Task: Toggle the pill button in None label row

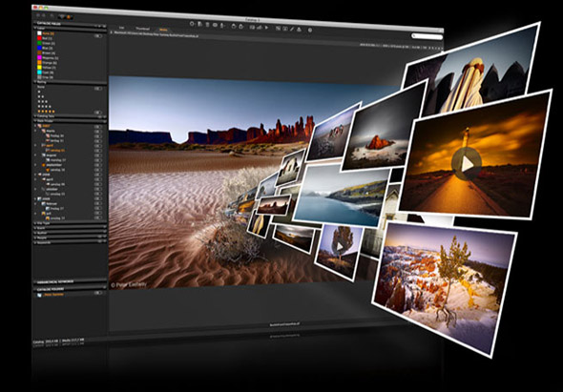Action: (x=98, y=36)
